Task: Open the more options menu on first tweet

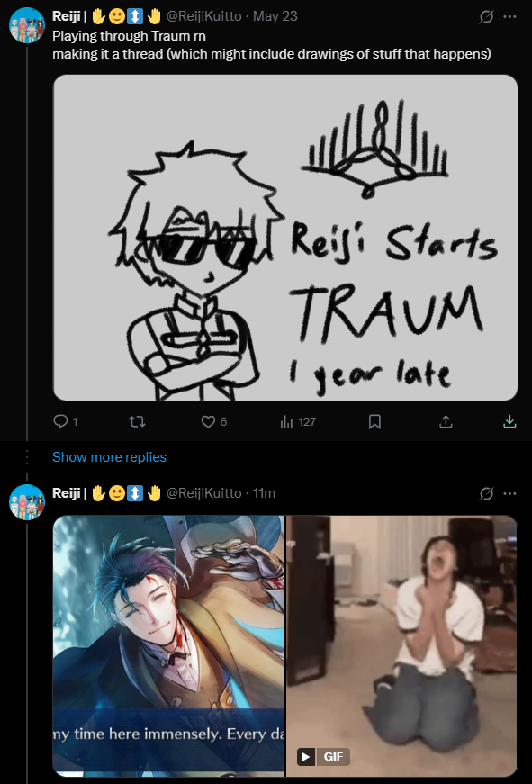Action: 509,16
